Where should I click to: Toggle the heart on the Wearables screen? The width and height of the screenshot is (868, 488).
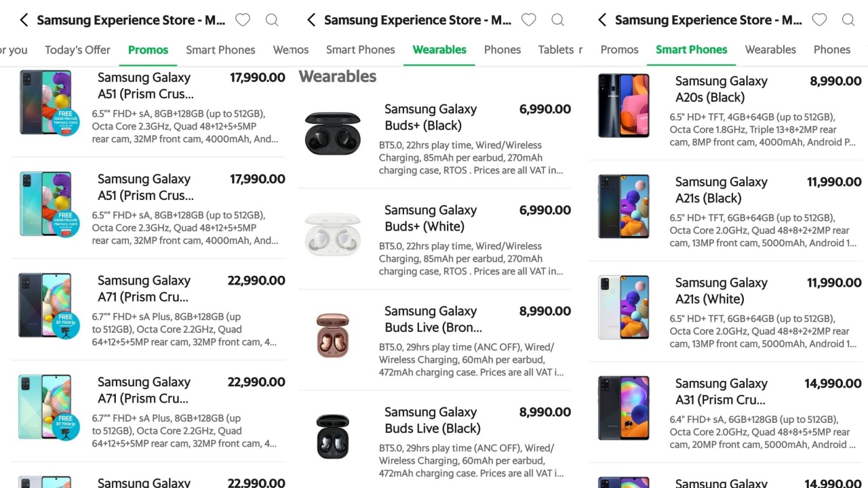coord(529,20)
